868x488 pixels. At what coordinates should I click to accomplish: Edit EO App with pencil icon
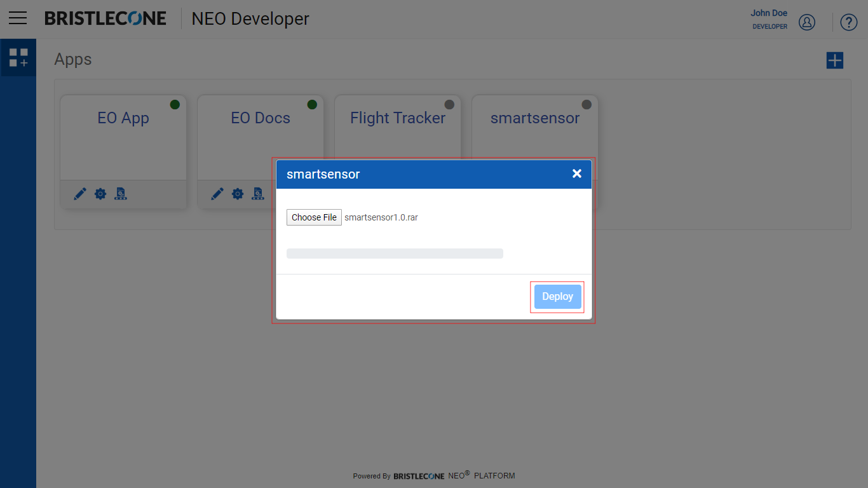[80, 194]
